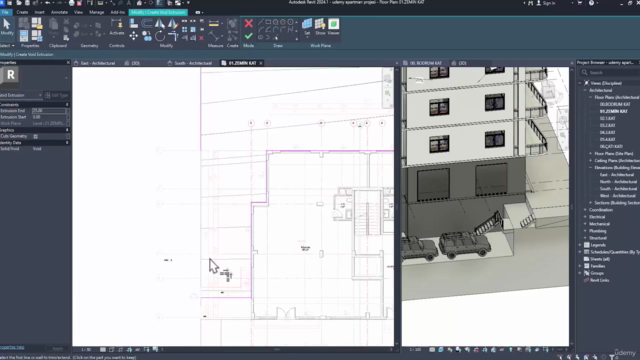Click the Activate controls button
Viewport: 640px width, 360px height.
click(117, 27)
